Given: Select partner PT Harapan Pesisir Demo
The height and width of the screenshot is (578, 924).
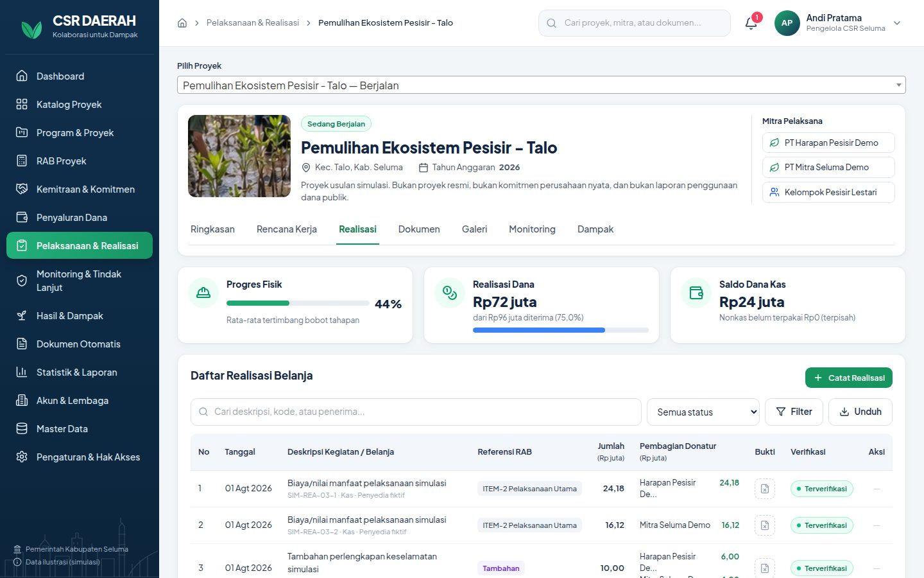Looking at the screenshot, I should (828, 143).
